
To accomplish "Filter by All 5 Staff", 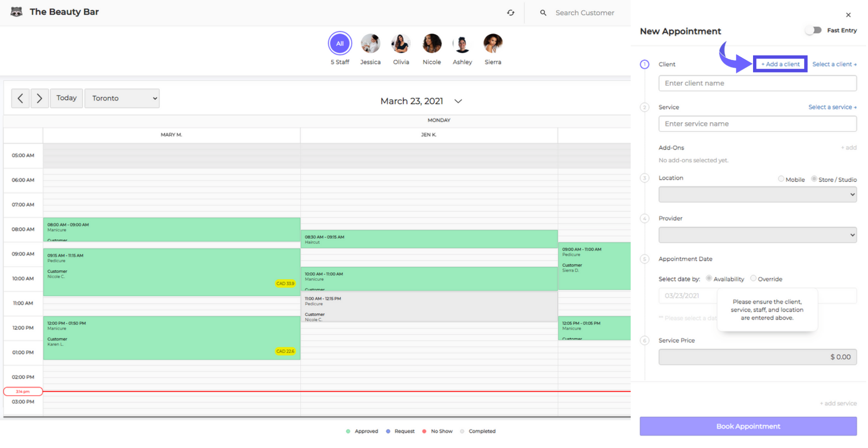I will (x=340, y=44).
